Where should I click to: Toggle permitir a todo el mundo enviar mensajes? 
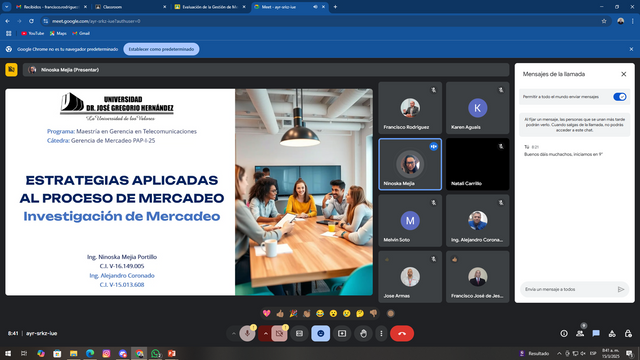click(620, 97)
